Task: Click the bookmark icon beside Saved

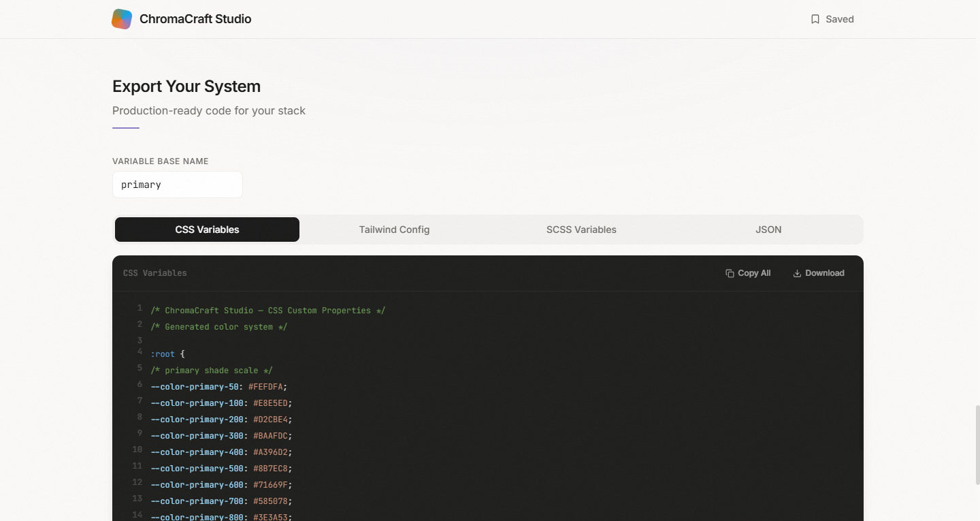Action: (x=815, y=19)
